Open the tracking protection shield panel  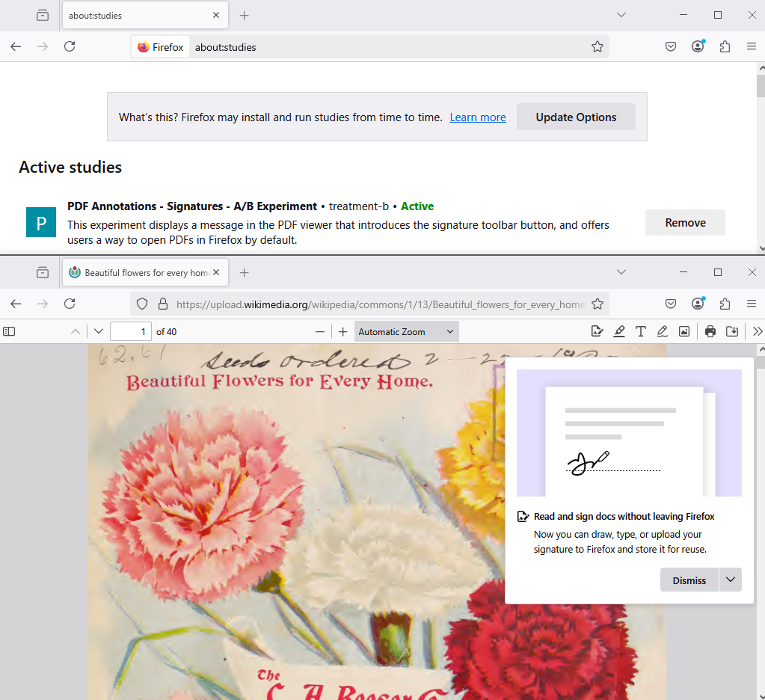142,304
